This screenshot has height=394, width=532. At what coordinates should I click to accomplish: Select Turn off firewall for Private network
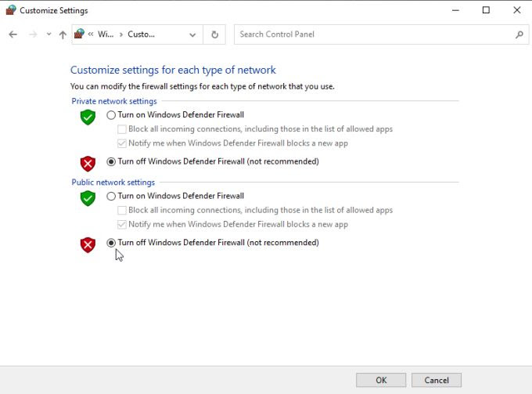tap(111, 162)
